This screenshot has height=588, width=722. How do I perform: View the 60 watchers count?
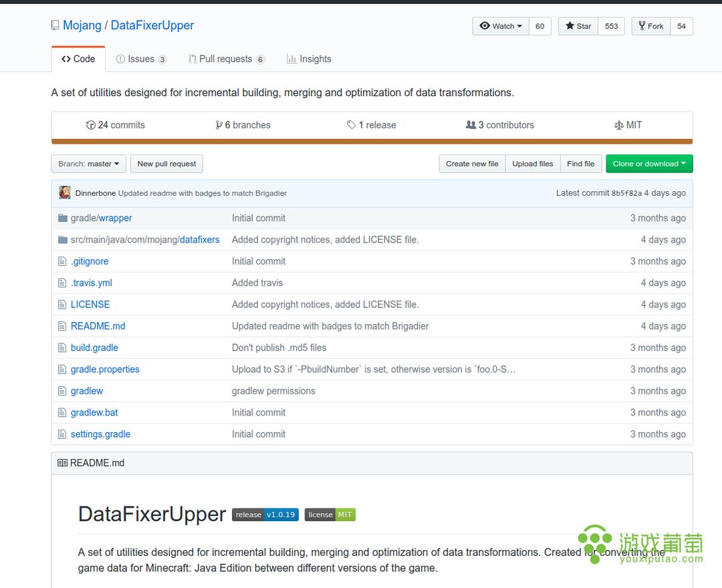coord(540,26)
